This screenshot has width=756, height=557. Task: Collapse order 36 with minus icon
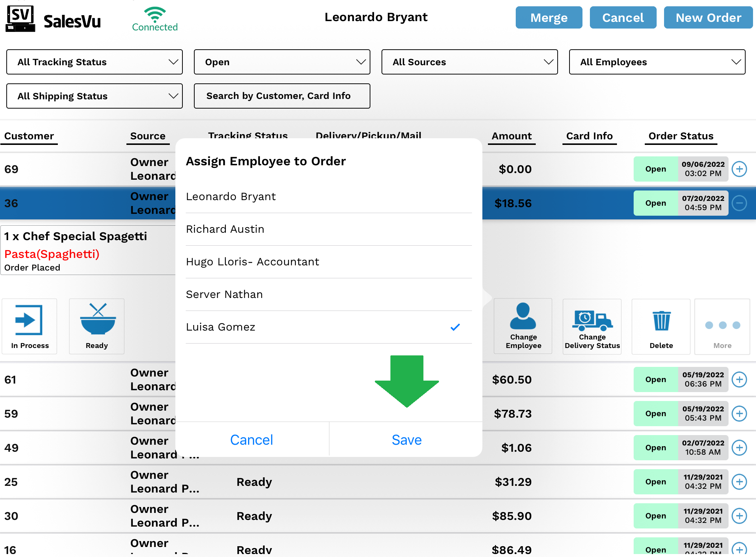(x=739, y=203)
